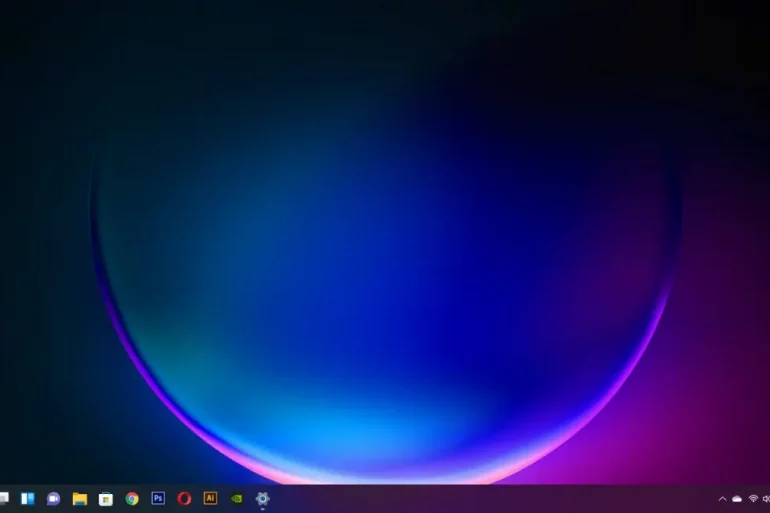The width and height of the screenshot is (770, 513).
Task: Expand the hidden system tray icons chevron
Action: tap(722, 498)
